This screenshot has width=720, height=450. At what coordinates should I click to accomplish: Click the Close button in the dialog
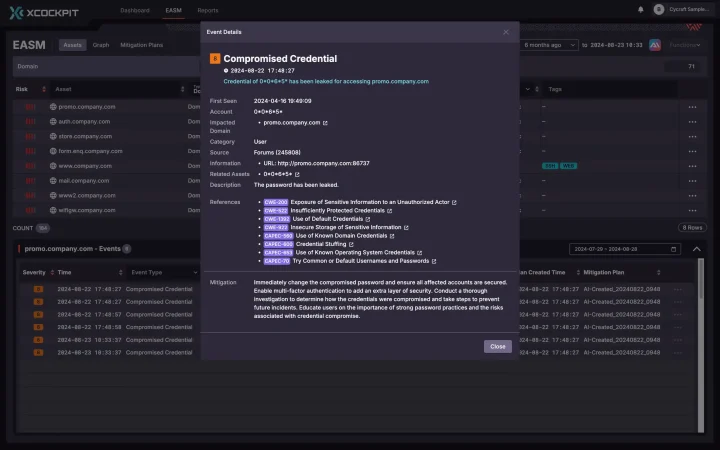click(x=497, y=346)
